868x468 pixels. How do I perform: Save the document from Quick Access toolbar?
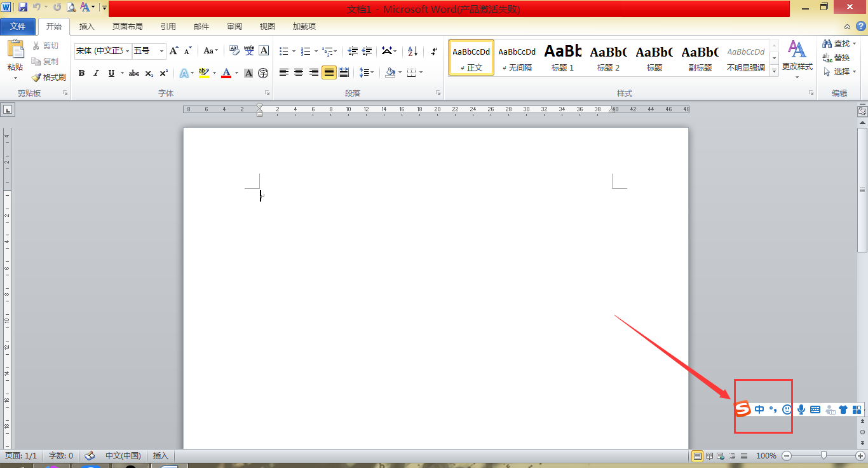coord(23,7)
